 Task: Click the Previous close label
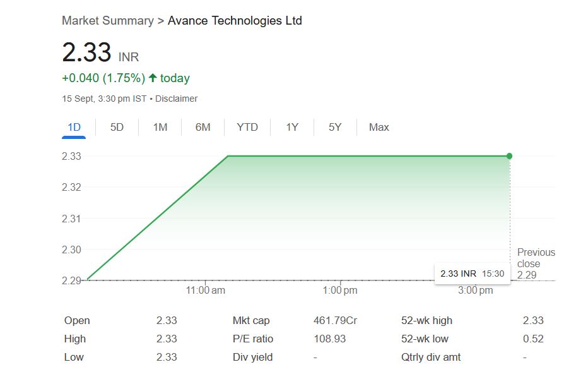point(536,258)
